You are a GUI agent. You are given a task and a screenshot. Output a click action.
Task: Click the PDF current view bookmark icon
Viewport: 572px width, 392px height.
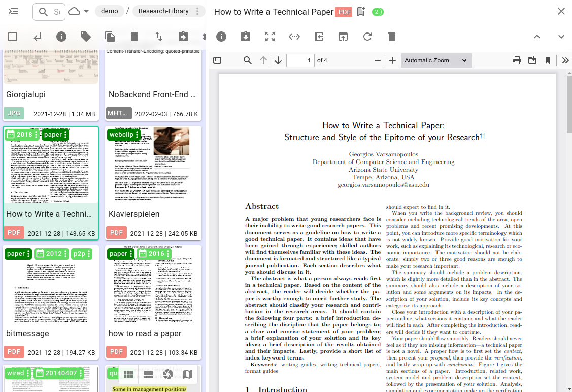click(x=548, y=60)
